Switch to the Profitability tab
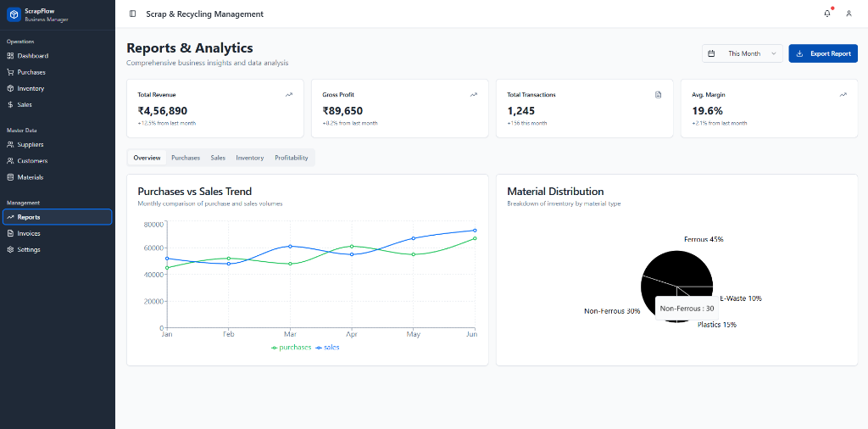 [292, 158]
